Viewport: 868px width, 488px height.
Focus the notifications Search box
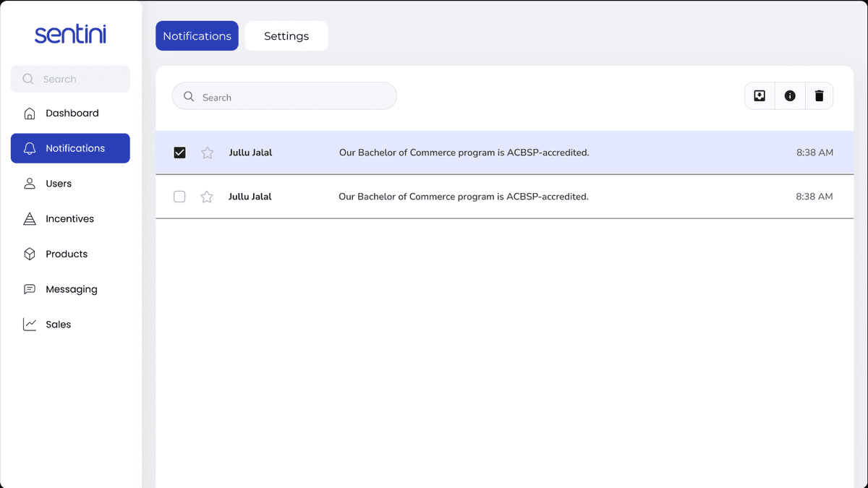[x=284, y=96]
